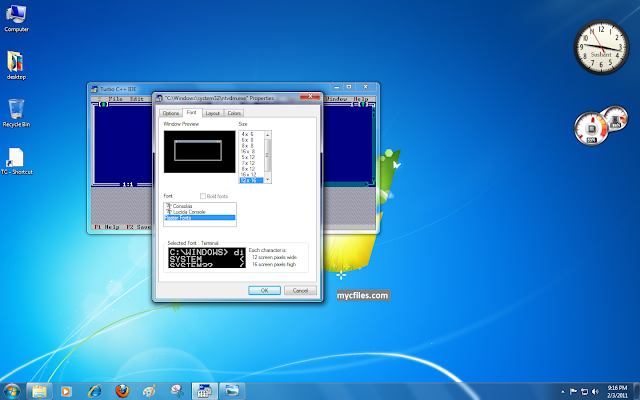Launch Firefox from the taskbar
This screenshot has width=640, height=400.
tap(122, 391)
